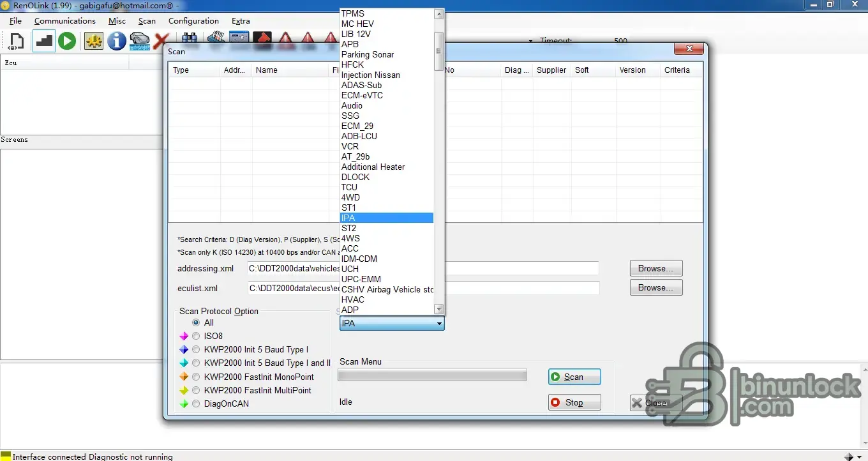Viewport: 868px width, 461px height.
Task: Click the binary data reader toolbar icon
Action: (x=217, y=38)
